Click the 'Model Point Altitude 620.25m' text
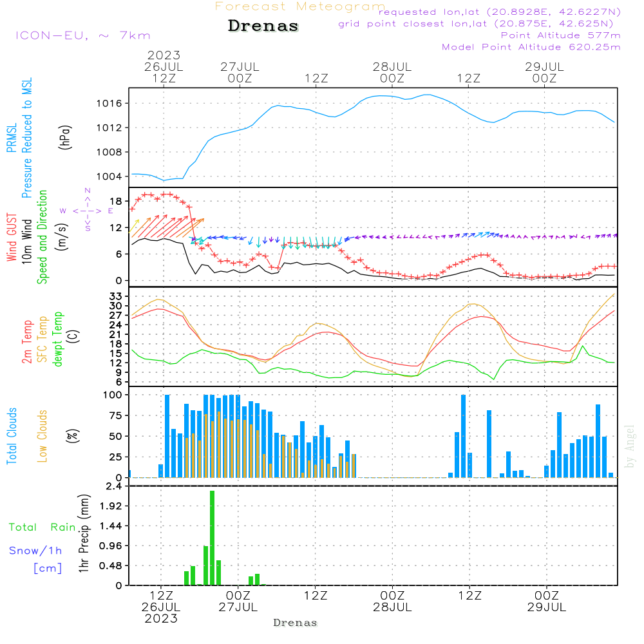 pos(531,47)
